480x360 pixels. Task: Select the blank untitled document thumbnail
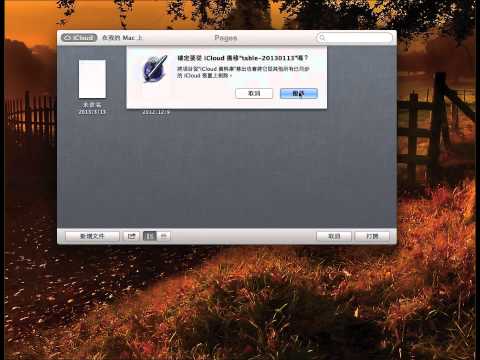coord(92,79)
